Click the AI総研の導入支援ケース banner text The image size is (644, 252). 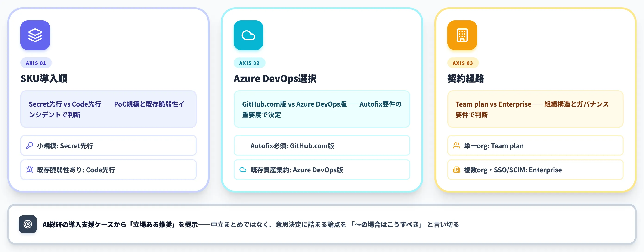251,224
